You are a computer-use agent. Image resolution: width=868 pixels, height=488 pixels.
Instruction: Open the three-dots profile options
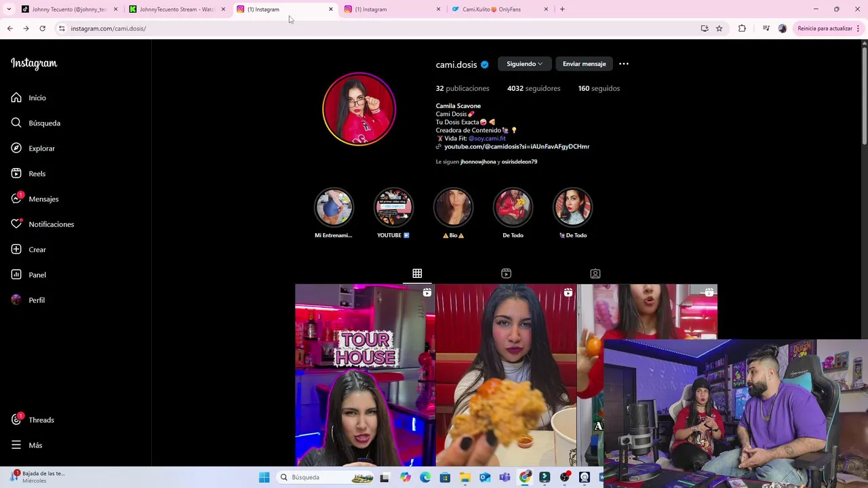coord(624,64)
